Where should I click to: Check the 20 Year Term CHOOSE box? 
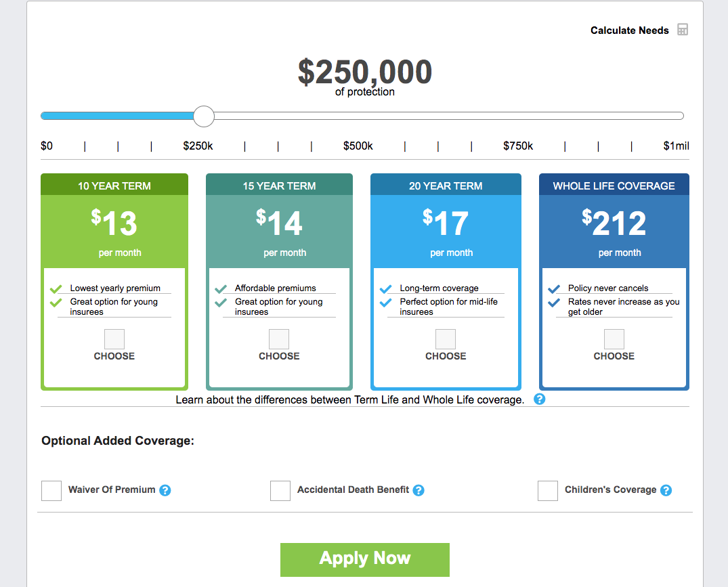pyautogui.click(x=445, y=339)
